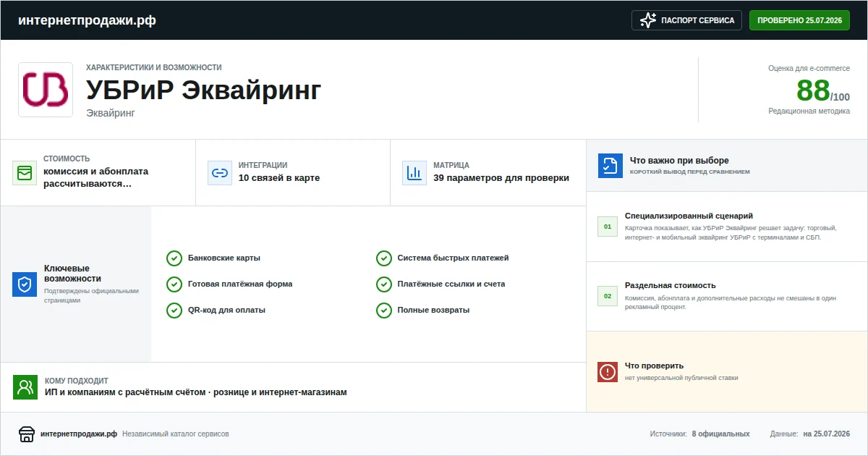Image resolution: width=868 pixels, height=456 pixels.
Task: Open the 10 связей в карте text
Action: click(x=279, y=178)
